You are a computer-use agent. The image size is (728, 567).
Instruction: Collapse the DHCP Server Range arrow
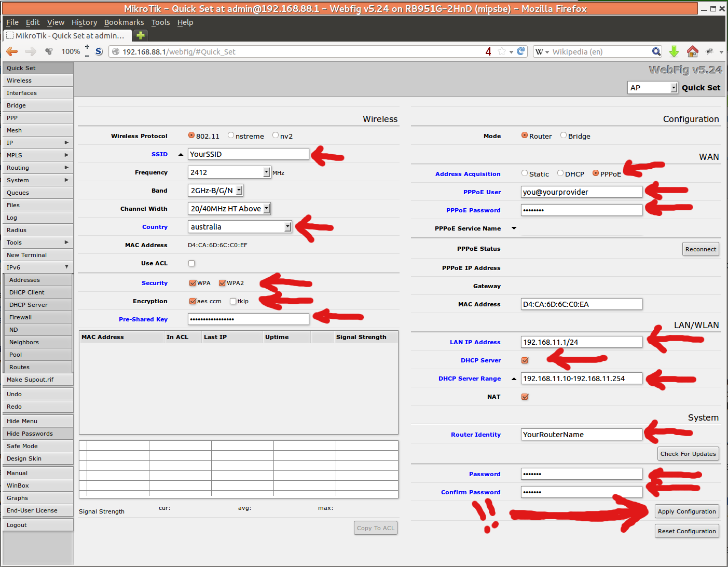point(514,379)
